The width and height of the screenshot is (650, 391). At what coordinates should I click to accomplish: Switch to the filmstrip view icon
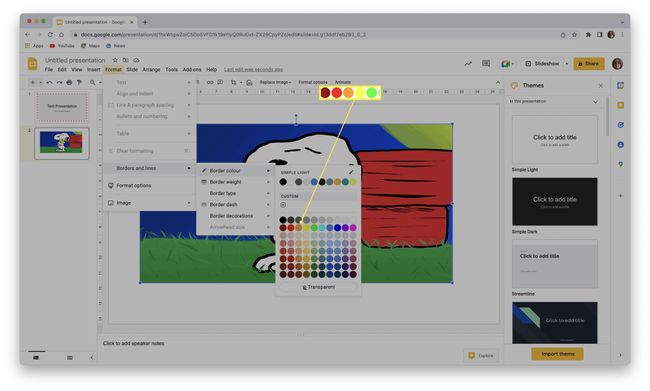36,357
